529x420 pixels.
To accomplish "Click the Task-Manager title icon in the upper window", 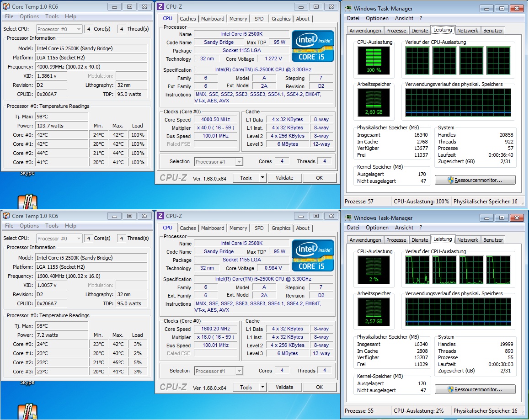I will click(348, 8).
